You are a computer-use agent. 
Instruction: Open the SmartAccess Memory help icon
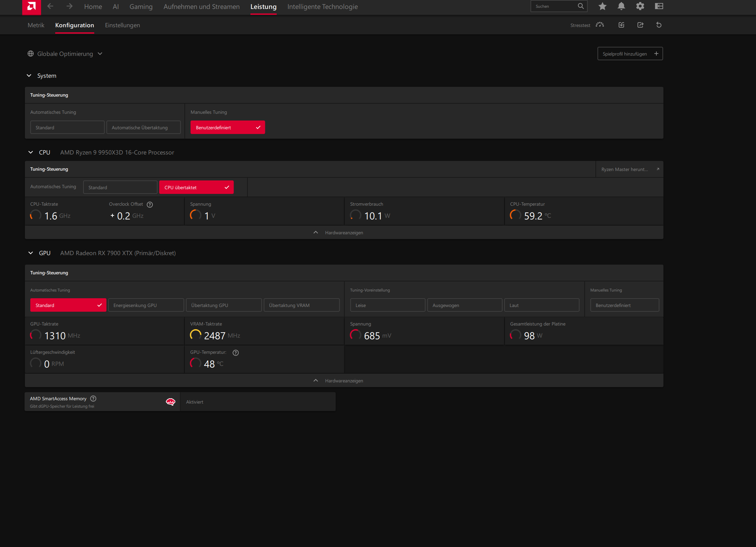coord(93,399)
